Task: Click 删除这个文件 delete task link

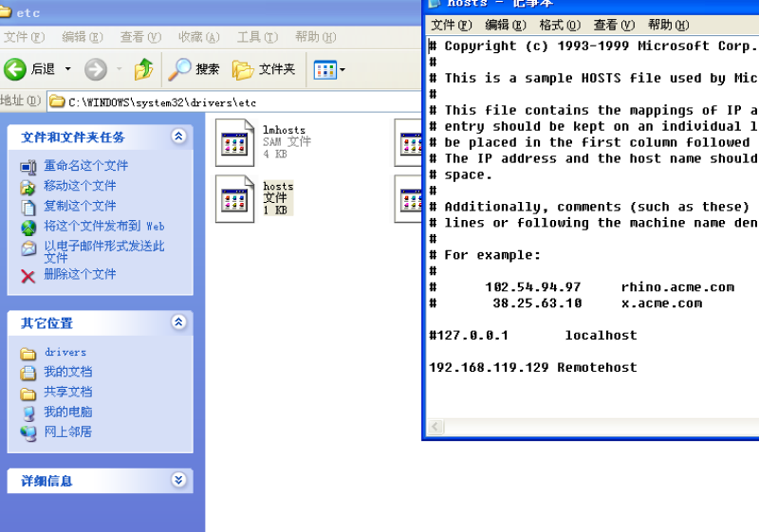Action: pos(80,274)
